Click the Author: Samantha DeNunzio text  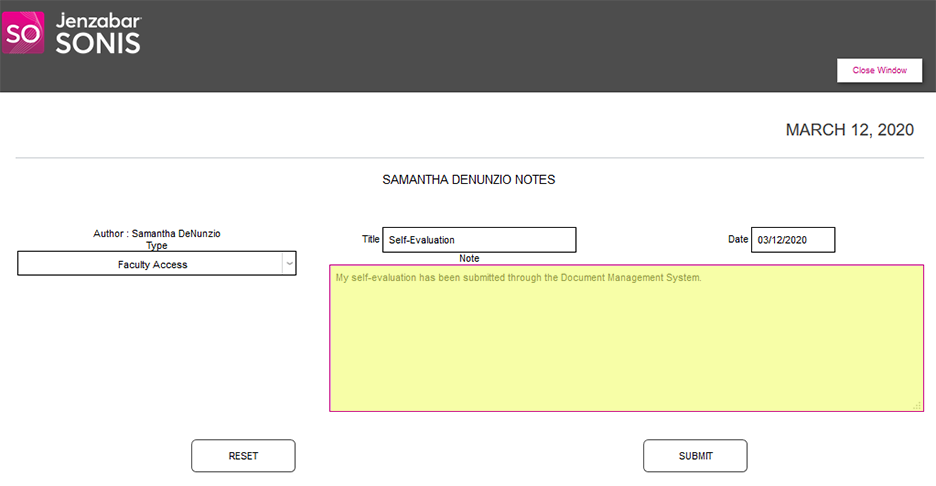tap(157, 234)
